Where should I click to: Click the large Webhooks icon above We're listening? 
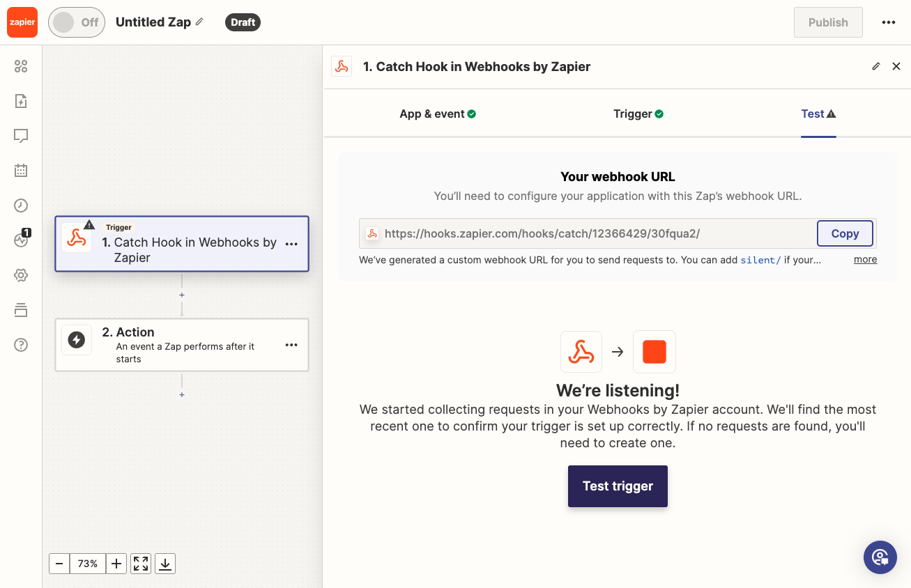(581, 352)
